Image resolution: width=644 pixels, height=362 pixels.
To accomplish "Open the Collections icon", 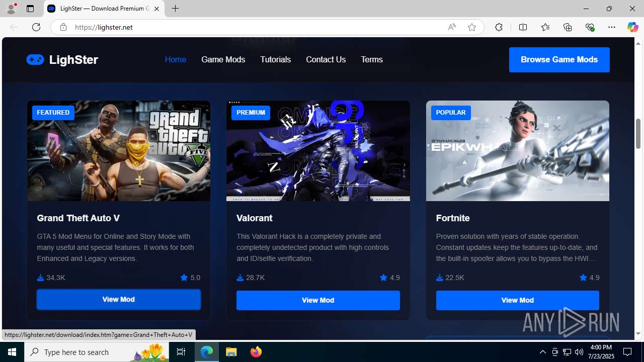I will pos(568,27).
